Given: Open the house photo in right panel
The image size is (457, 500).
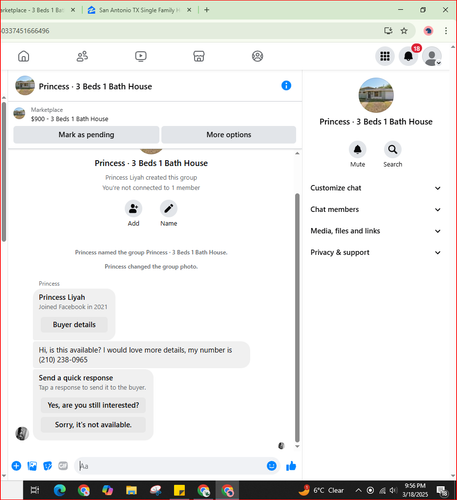Looking at the screenshot, I should (x=376, y=95).
